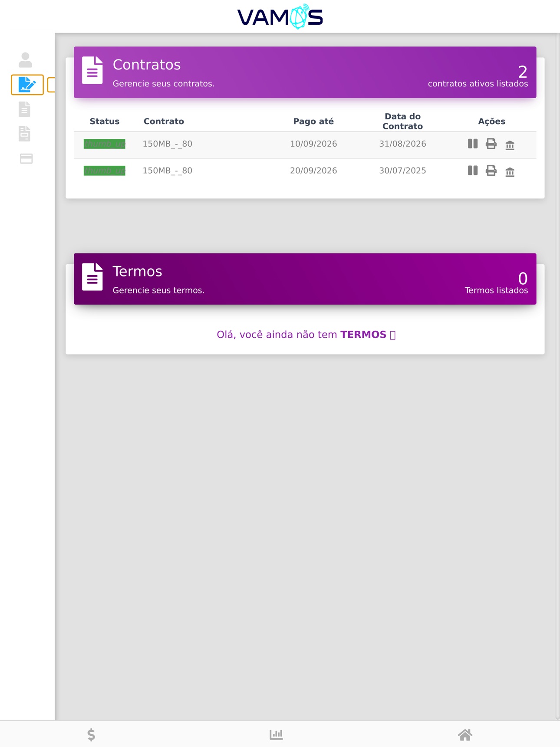Viewport: 560px width, 747px height.
Task: Click the VAMOS logo
Action: click(280, 16)
